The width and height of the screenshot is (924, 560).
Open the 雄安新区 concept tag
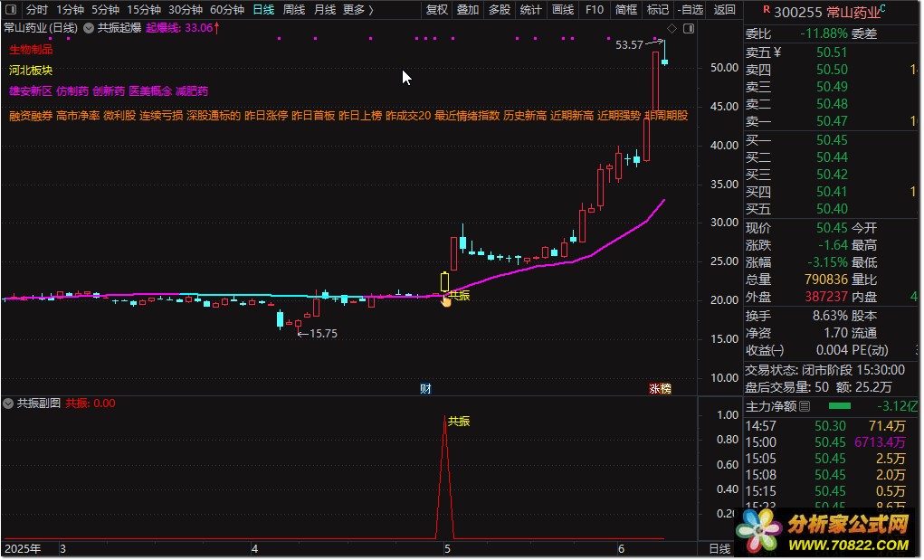click(x=31, y=91)
